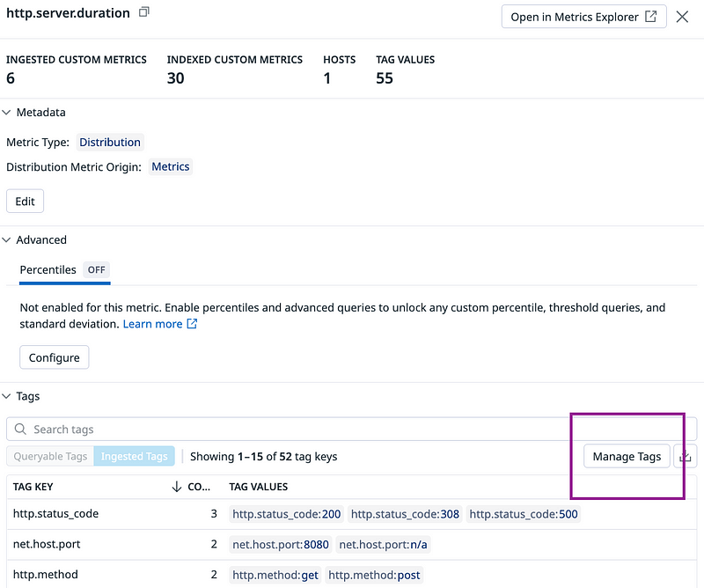The height and width of the screenshot is (588, 704).
Task: Click the Manage Tags button
Action: tap(627, 456)
